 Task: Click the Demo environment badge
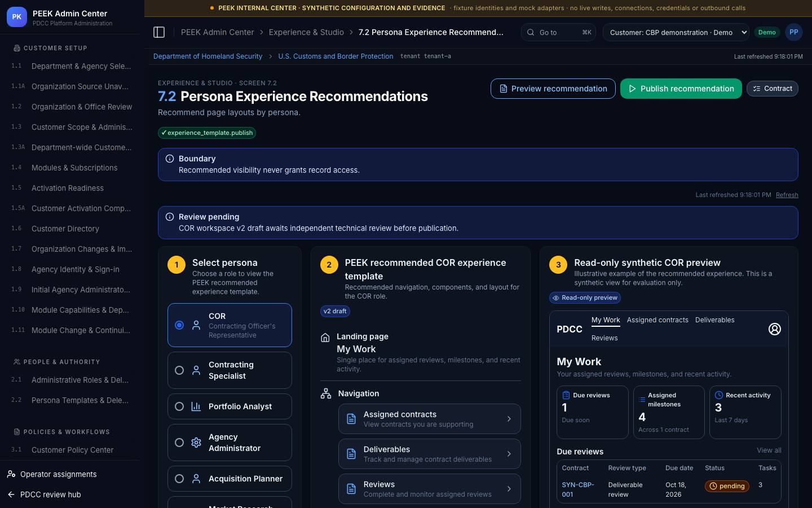tap(767, 32)
